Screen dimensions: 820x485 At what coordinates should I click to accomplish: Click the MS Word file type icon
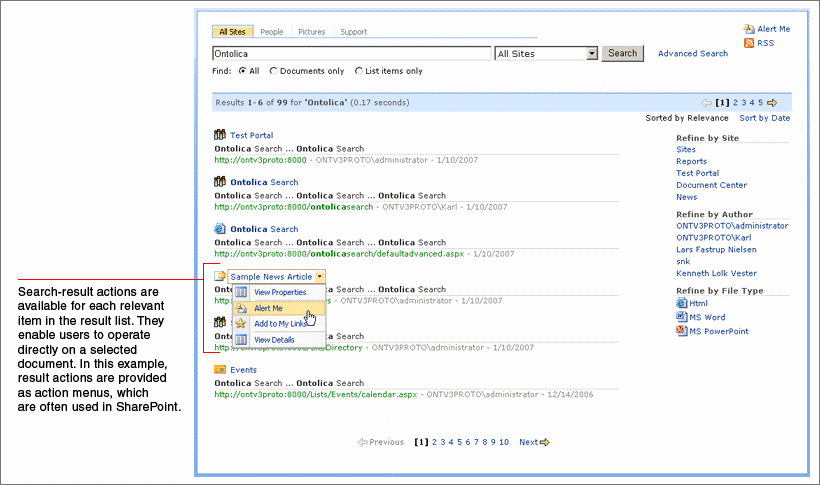[681, 317]
